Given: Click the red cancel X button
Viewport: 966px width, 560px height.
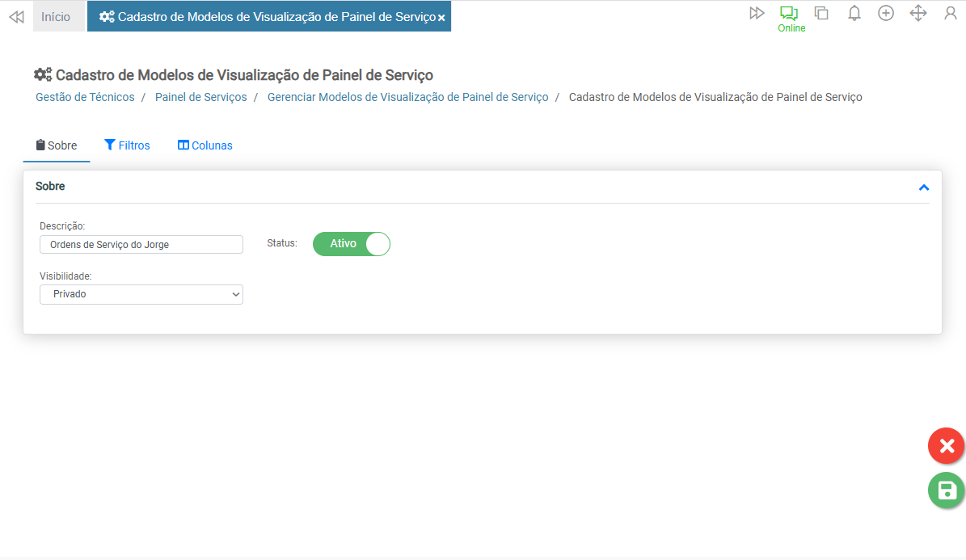Looking at the screenshot, I should pos(946,445).
